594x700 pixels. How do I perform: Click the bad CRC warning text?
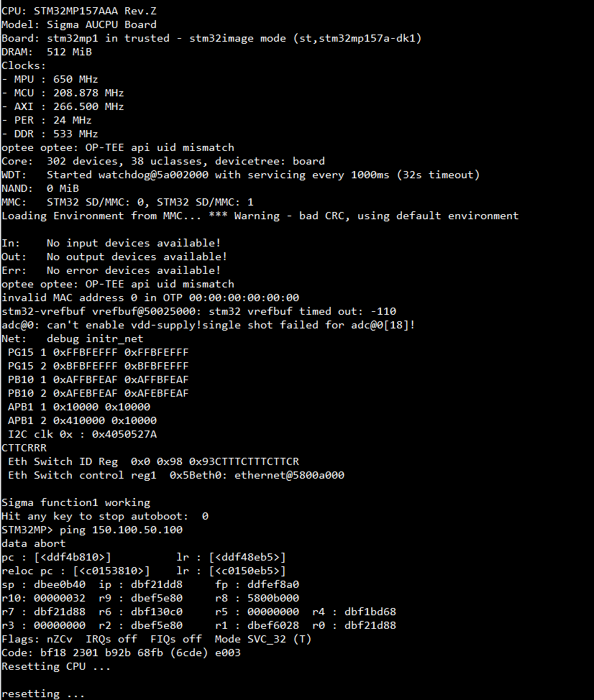(364, 216)
